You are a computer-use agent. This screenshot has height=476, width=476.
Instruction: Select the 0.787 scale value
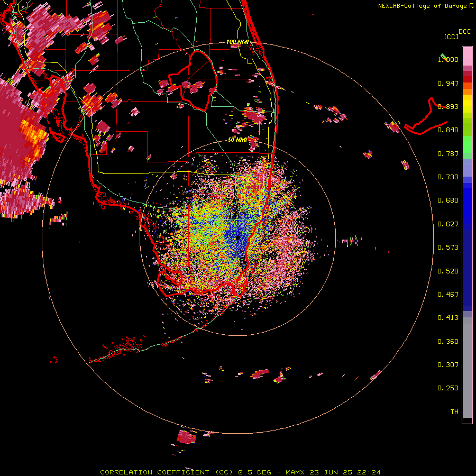click(x=448, y=153)
